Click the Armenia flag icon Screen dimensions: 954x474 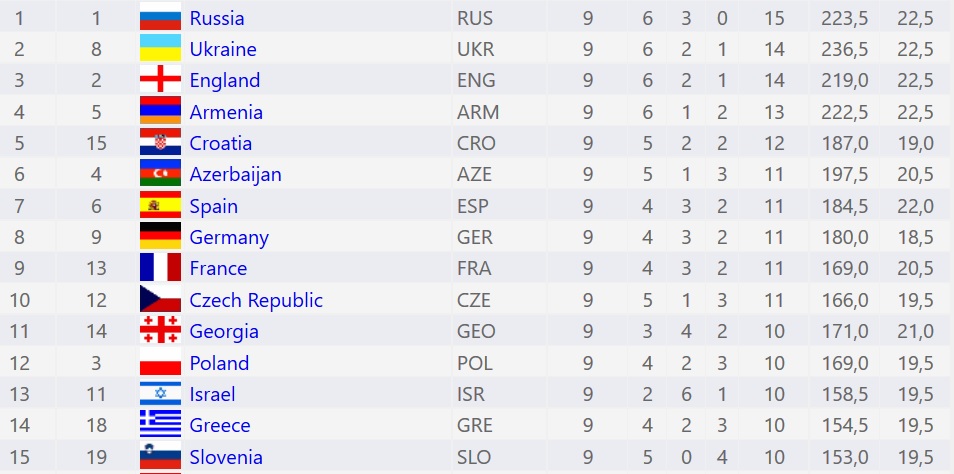[x=160, y=110]
